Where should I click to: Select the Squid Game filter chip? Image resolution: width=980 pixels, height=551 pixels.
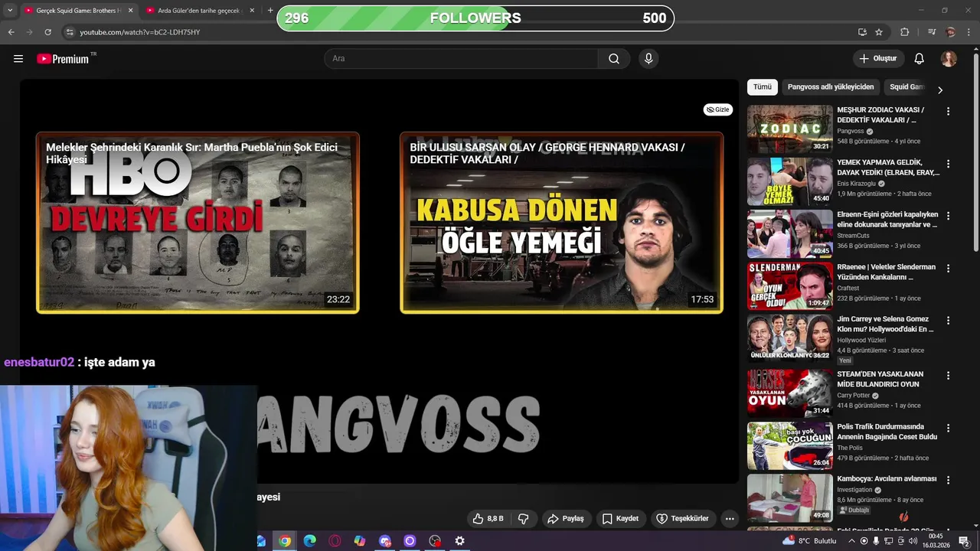pyautogui.click(x=906, y=87)
